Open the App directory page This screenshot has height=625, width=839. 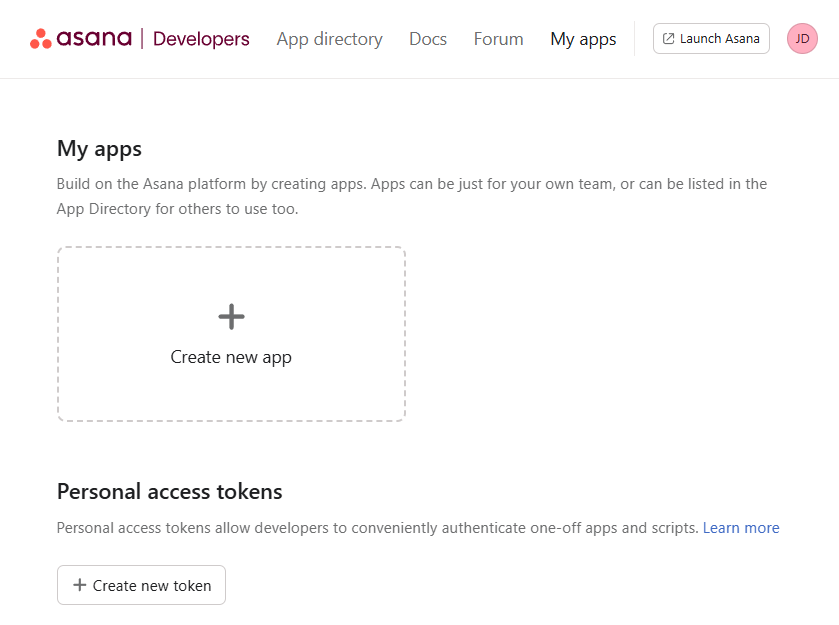click(x=329, y=39)
